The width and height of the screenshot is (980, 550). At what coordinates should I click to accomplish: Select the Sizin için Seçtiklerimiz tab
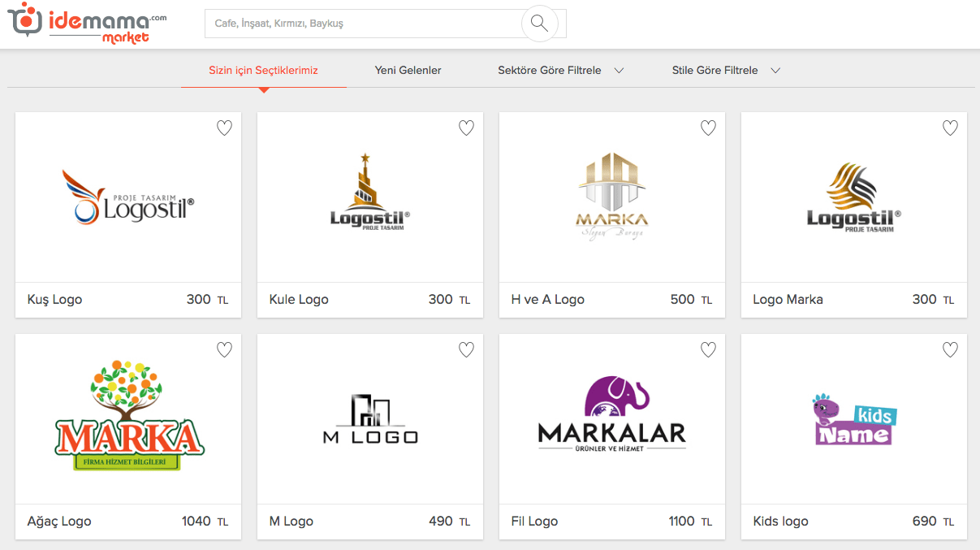click(x=263, y=71)
